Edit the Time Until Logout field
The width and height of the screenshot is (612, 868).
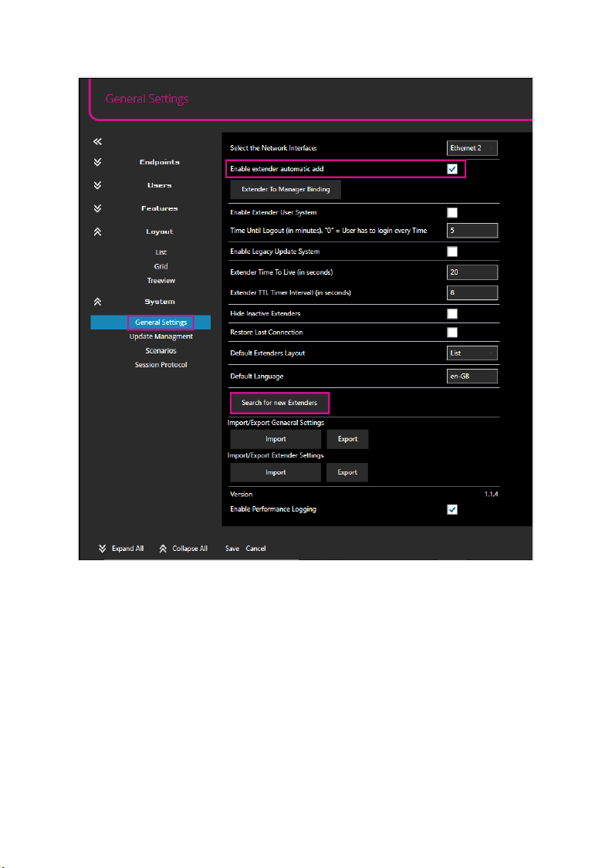point(472,231)
